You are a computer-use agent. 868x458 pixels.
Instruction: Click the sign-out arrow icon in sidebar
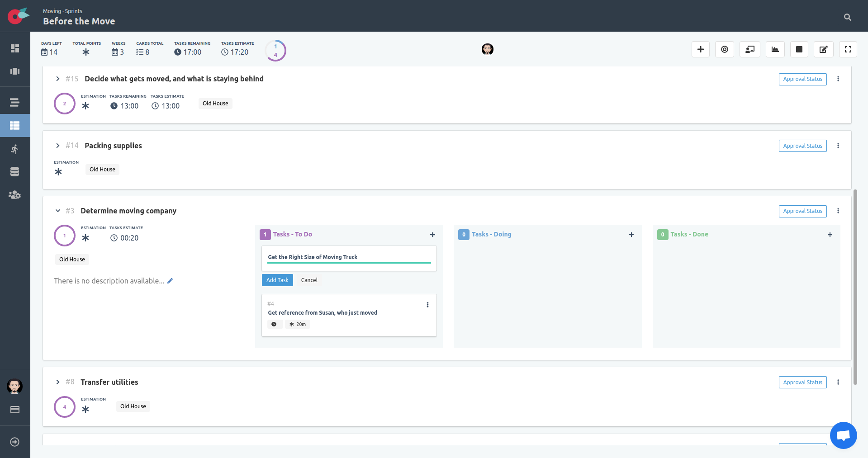[x=15, y=442]
